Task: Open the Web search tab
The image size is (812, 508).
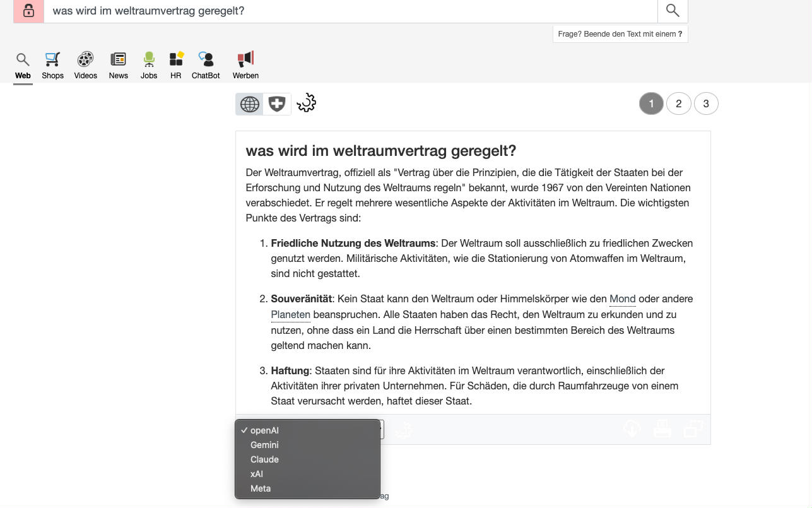Action: coord(23,66)
